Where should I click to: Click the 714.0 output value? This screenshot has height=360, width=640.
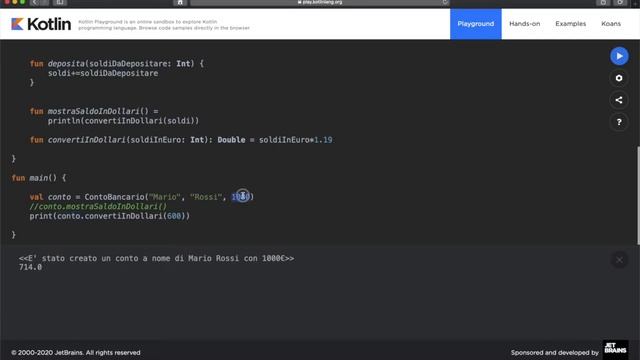30,267
